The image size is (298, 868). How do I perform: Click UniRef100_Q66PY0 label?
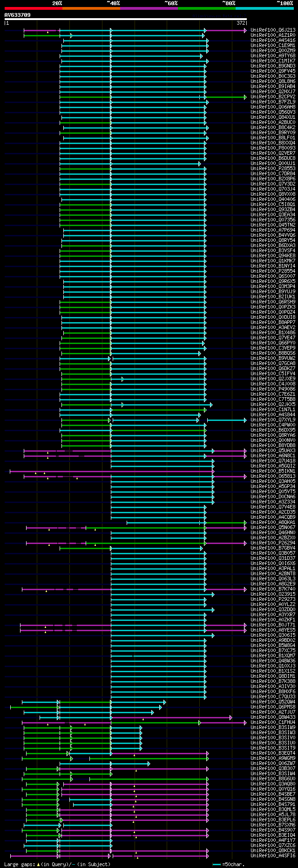tap(273, 343)
